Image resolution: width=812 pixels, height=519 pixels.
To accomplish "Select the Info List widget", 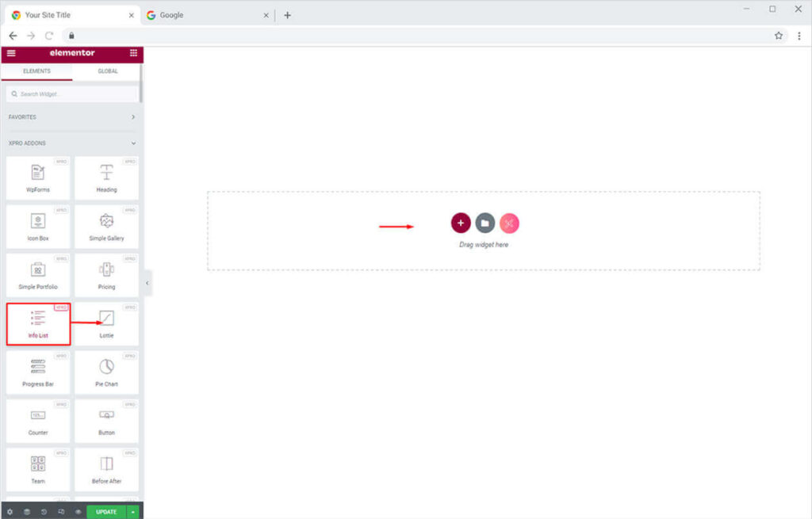I will pyautogui.click(x=38, y=324).
